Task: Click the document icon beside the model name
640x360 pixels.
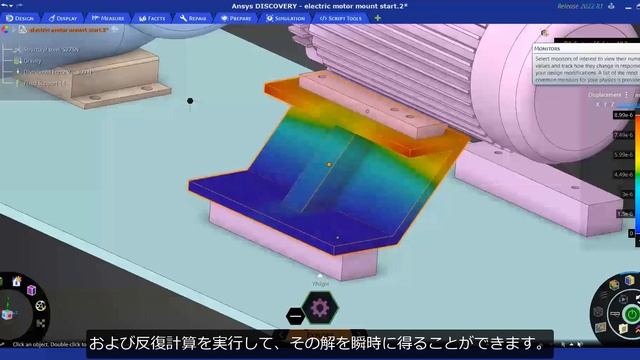Action: coord(22,30)
